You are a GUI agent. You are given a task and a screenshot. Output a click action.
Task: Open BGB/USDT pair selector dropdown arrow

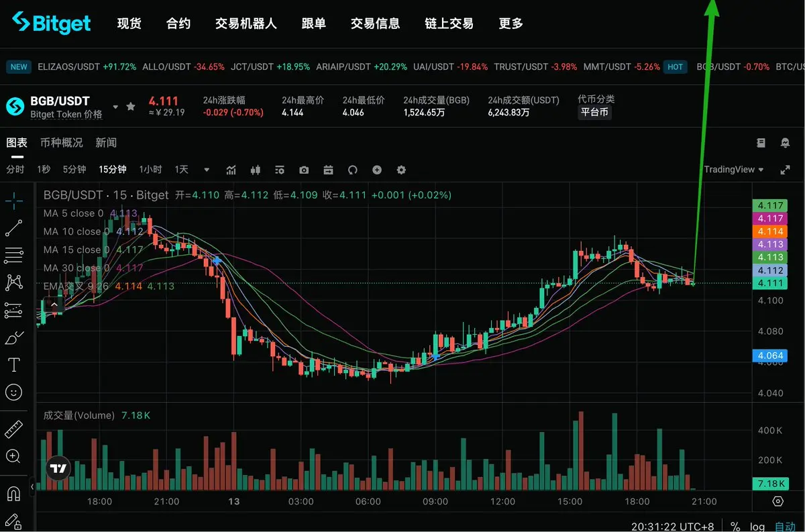click(x=115, y=107)
